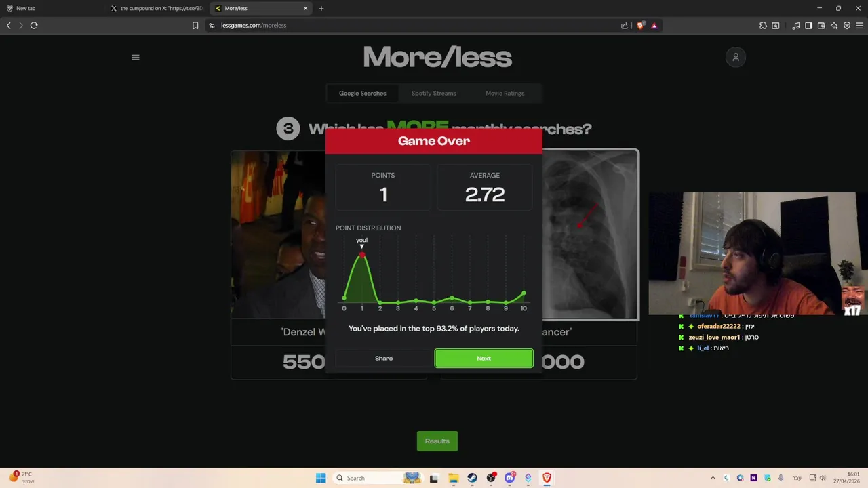Switch the Hebrew input language indicator
The width and height of the screenshot is (868, 488).
pyautogui.click(x=797, y=478)
